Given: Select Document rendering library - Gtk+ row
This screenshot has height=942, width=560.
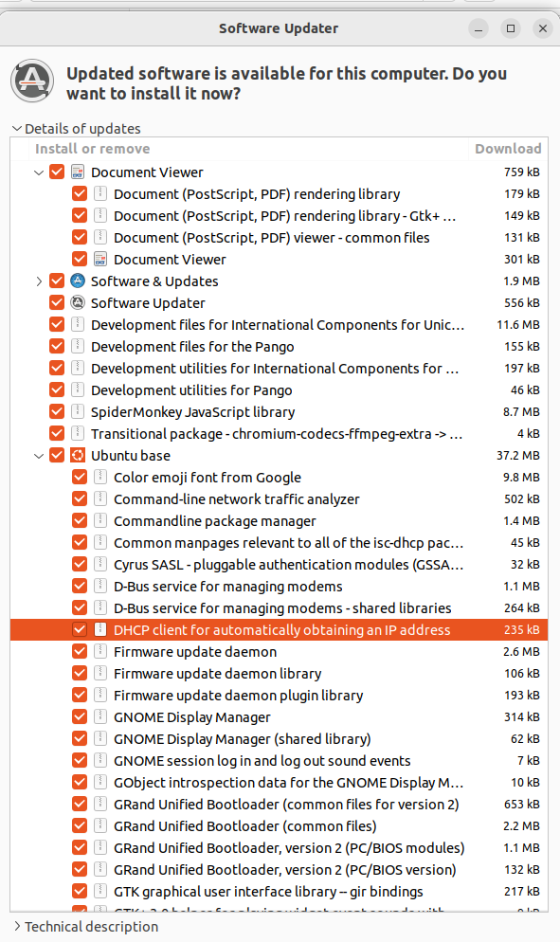Looking at the screenshot, I should (279, 216).
